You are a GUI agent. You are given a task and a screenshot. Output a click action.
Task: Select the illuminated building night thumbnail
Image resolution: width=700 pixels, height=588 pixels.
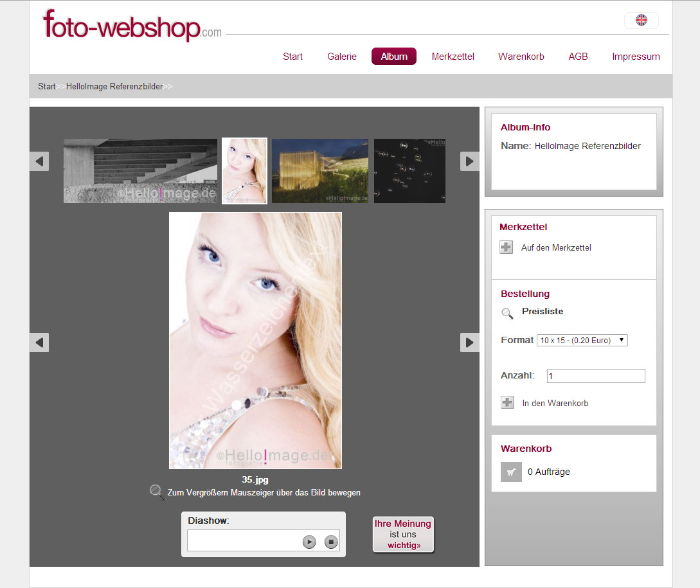[x=320, y=171]
